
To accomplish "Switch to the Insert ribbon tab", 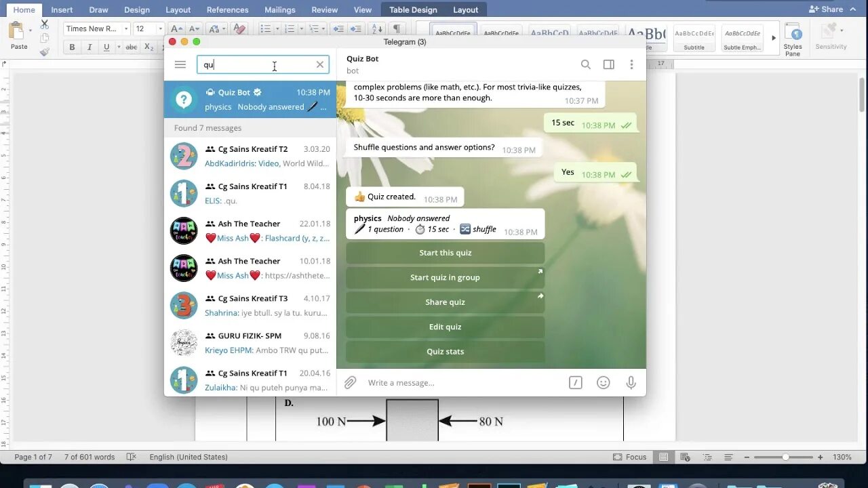I will (x=62, y=9).
